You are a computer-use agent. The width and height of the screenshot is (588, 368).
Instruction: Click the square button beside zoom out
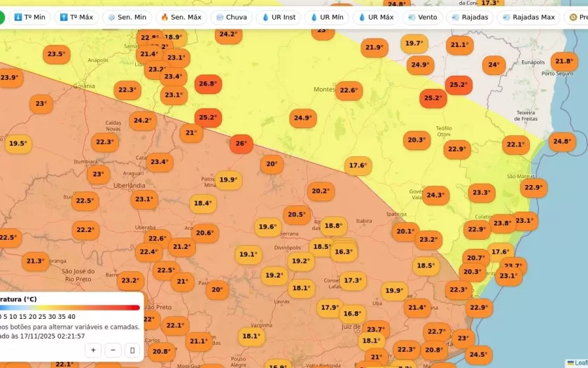[132, 350]
